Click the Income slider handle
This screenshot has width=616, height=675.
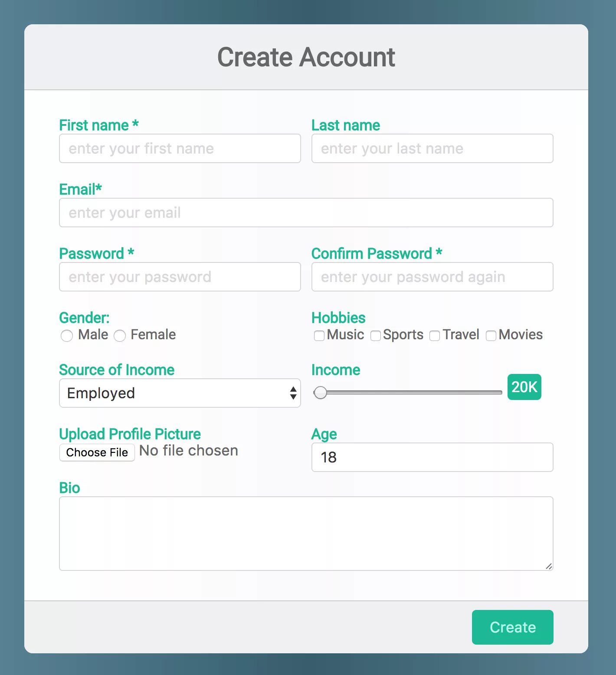point(321,393)
